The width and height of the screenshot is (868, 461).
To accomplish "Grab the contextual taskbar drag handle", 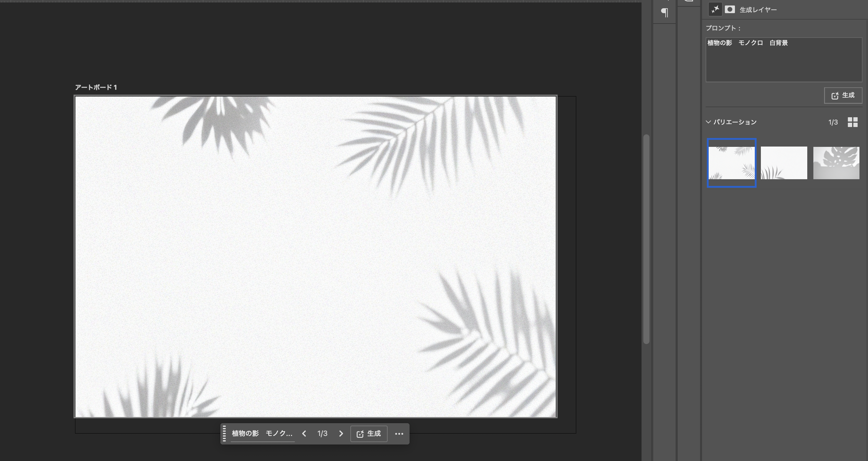I will [224, 434].
